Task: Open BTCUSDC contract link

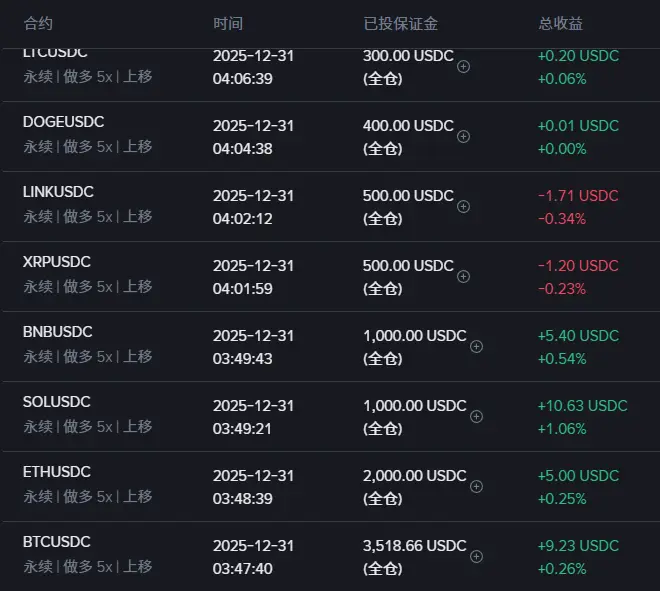Action: click(x=57, y=542)
